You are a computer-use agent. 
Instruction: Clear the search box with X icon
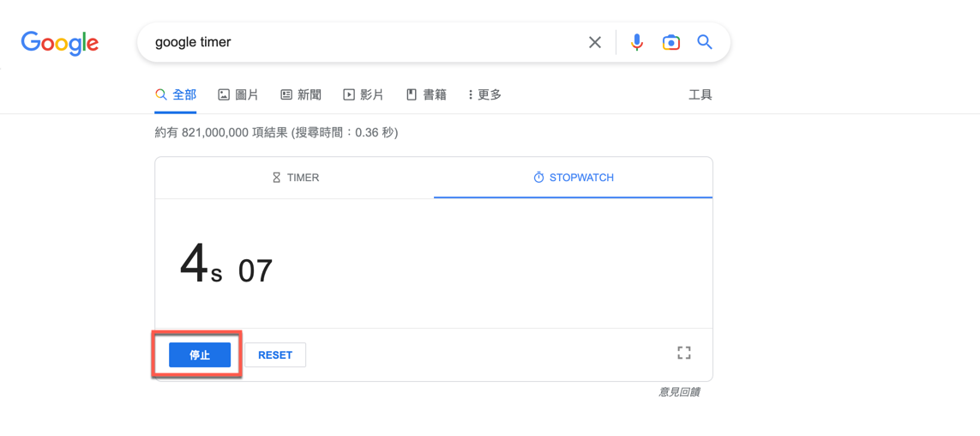595,43
